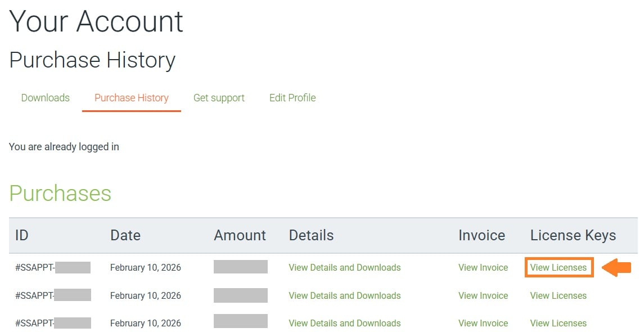Click the License Keys column header
644x332 pixels.
click(x=573, y=235)
